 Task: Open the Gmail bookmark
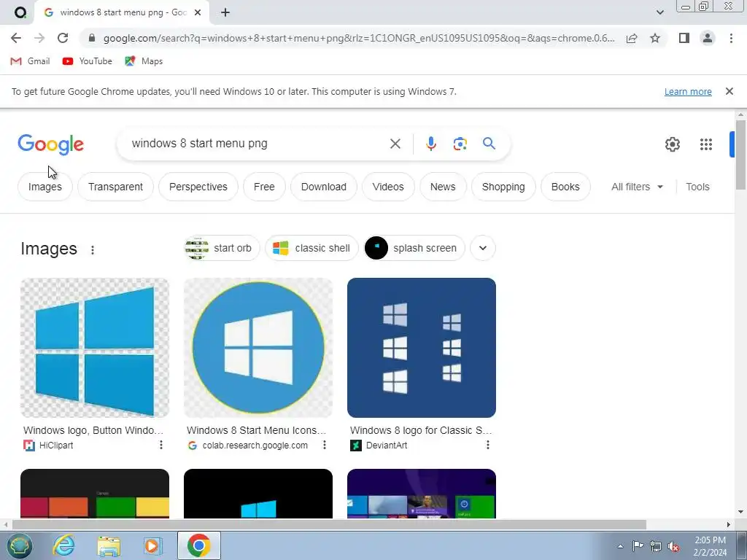tap(30, 61)
